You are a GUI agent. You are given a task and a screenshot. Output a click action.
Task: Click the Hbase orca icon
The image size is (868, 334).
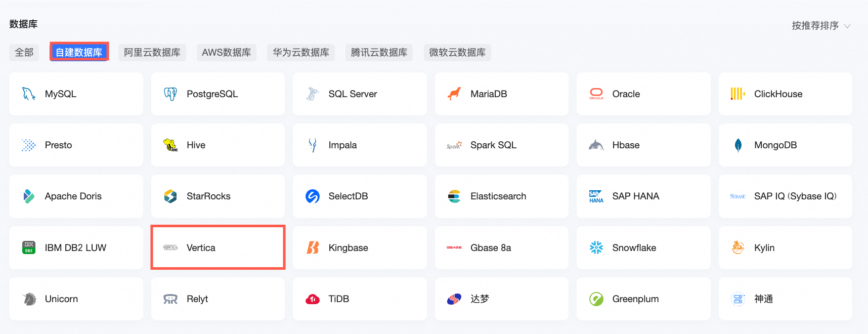tap(596, 145)
